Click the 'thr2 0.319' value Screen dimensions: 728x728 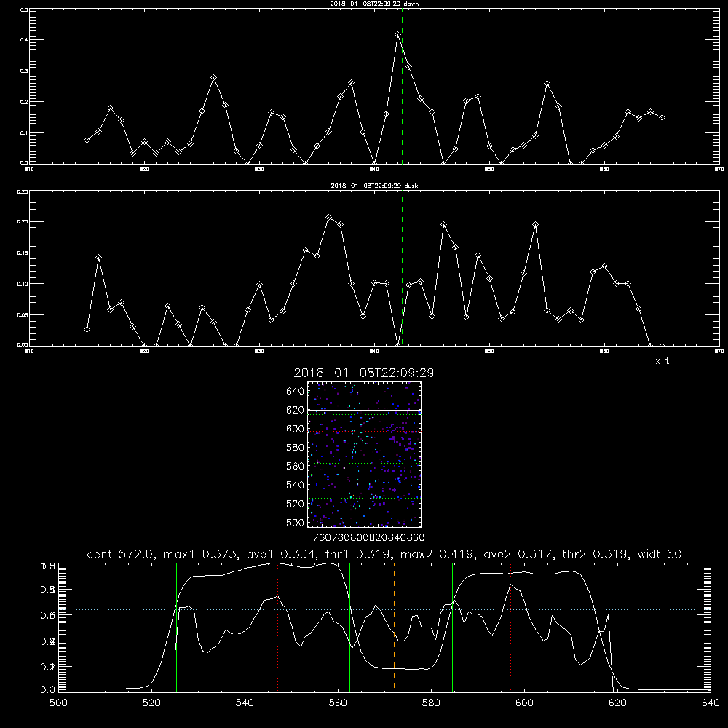coord(596,554)
